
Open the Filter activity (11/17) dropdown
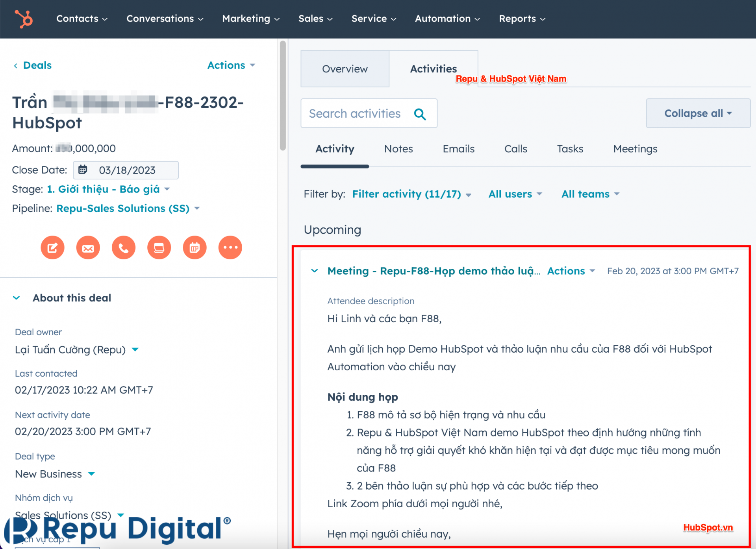pos(411,194)
